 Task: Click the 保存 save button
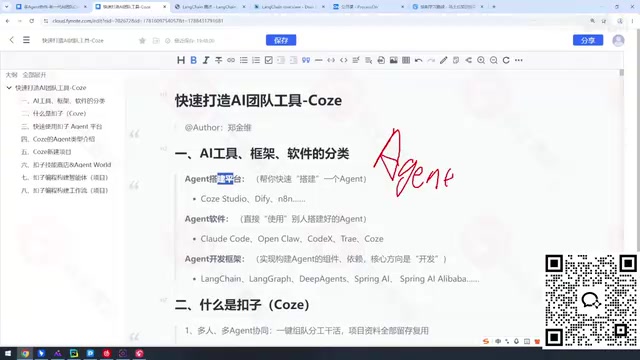(281, 40)
